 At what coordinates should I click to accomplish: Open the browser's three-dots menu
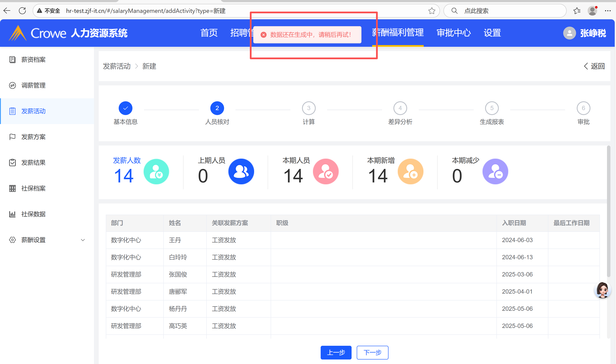[x=608, y=11]
